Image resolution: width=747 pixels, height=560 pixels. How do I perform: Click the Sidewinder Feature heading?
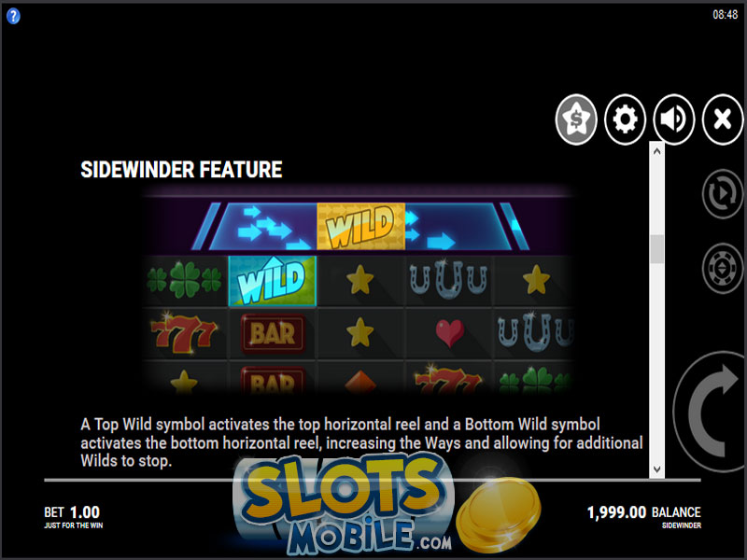coord(181,170)
